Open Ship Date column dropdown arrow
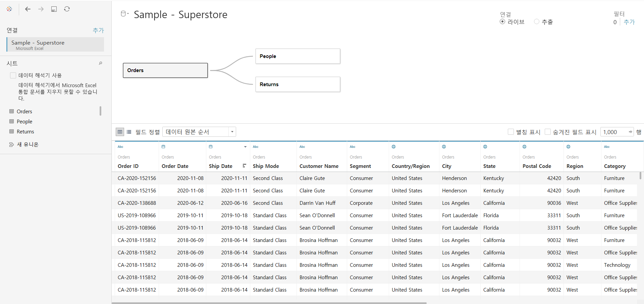Viewport: 644px width, 304px height. 246,147
